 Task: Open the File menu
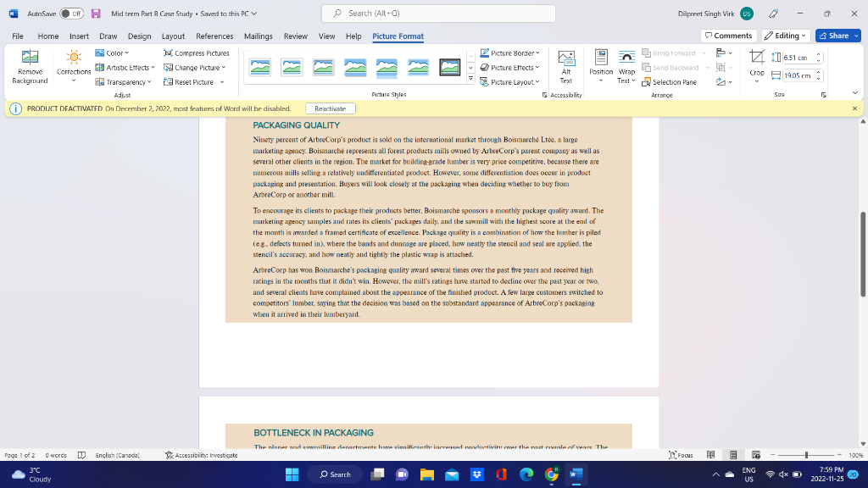[18, 36]
